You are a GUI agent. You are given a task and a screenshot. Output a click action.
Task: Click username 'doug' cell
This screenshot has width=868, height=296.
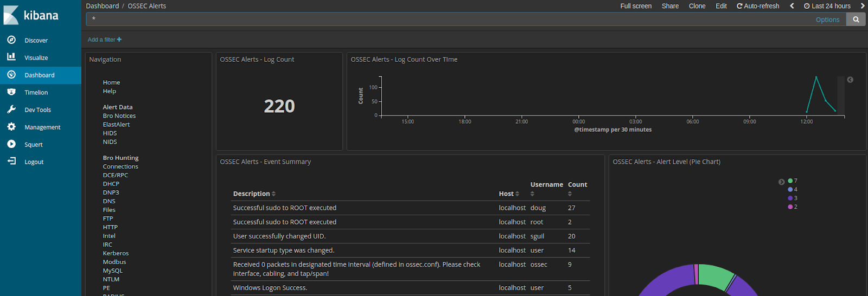(538, 208)
